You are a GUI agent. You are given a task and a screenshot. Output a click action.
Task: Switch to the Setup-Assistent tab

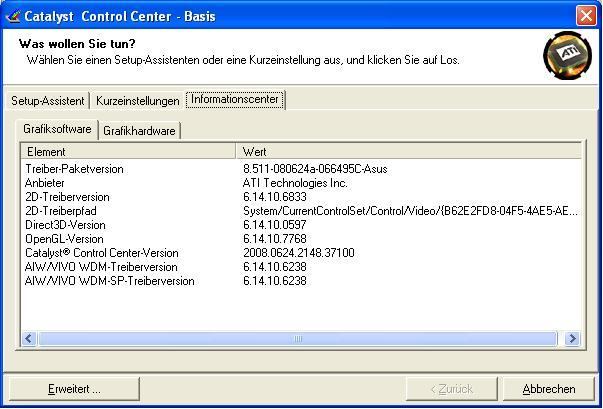(x=48, y=101)
